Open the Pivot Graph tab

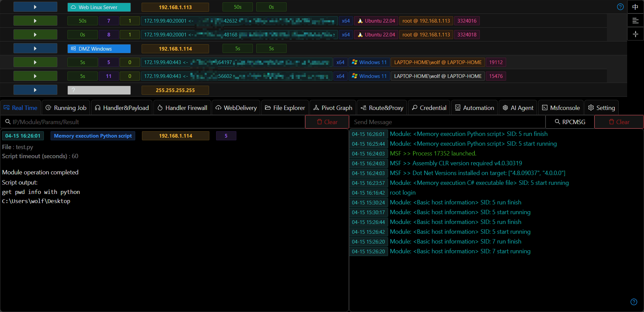333,108
